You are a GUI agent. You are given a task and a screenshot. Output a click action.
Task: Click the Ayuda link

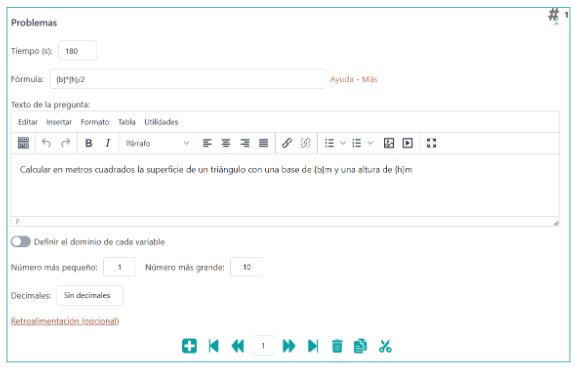pyautogui.click(x=341, y=79)
